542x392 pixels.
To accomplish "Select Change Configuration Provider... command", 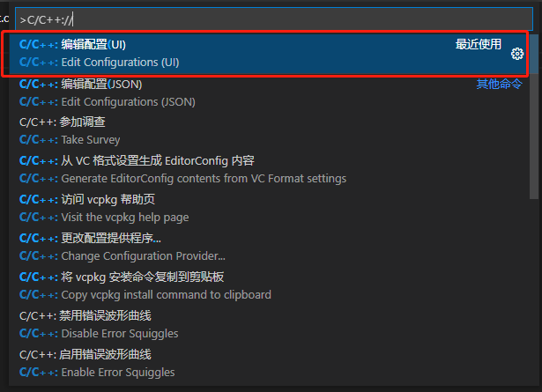I will (269, 247).
